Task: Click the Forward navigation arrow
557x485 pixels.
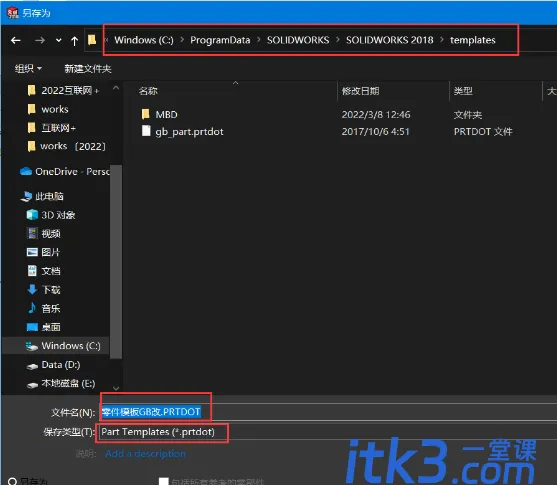Action: 40,41
